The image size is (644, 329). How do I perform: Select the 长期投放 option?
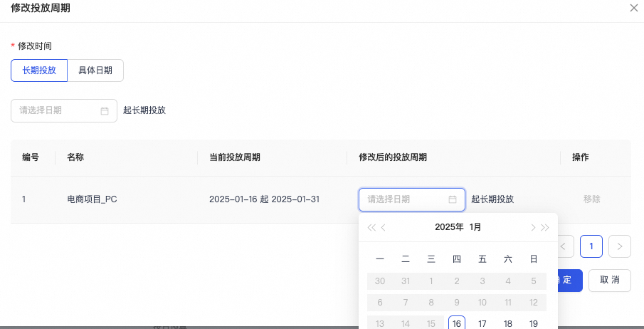coord(39,70)
